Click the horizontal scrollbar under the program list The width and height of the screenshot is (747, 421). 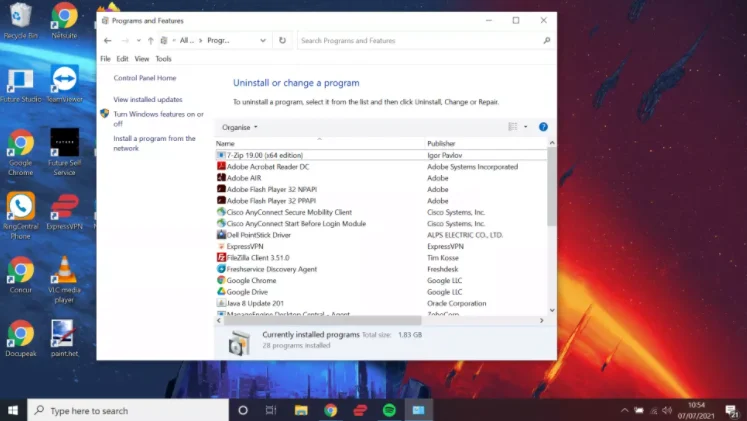tap(323, 321)
